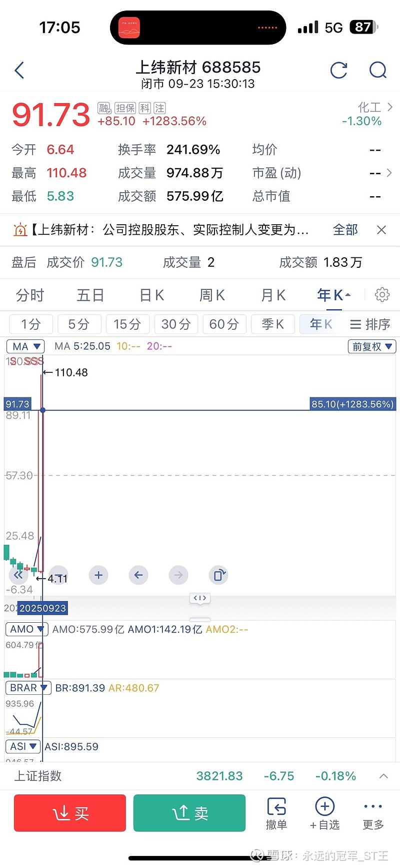The height and width of the screenshot is (868, 400).
Task: Open the search magnifier icon
Action: (x=377, y=71)
